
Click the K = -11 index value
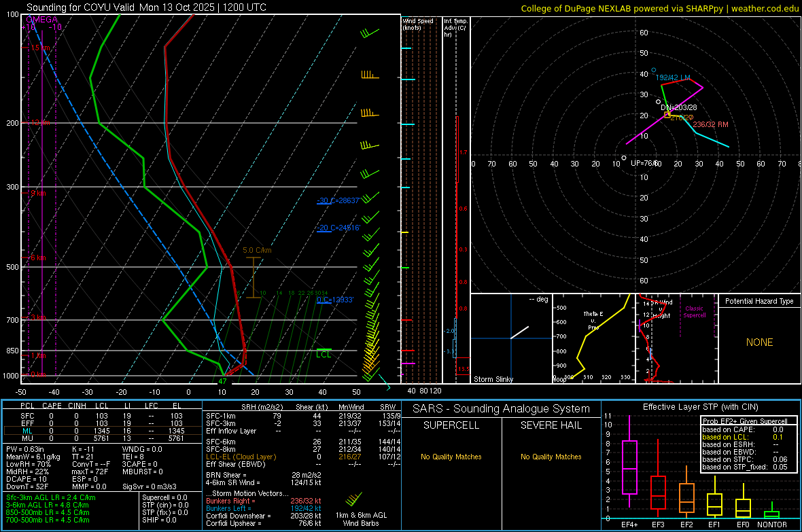point(83,449)
